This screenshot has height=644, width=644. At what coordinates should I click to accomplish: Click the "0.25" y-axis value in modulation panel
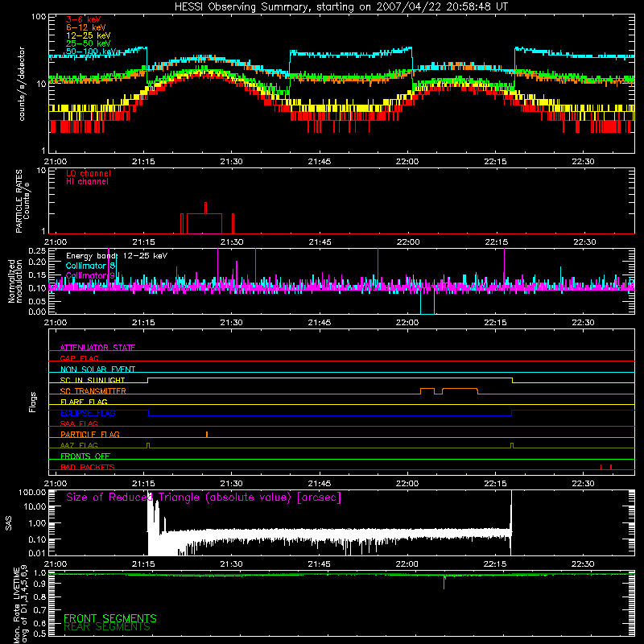[37, 251]
